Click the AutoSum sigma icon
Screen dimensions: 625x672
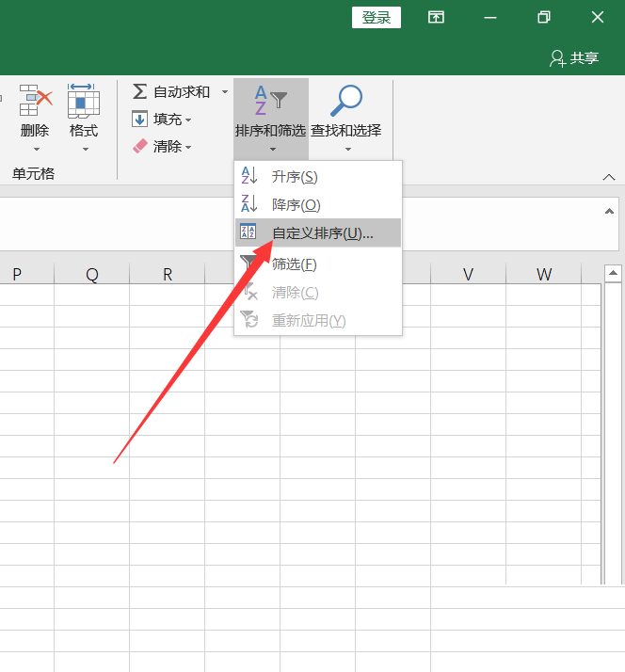pos(139,91)
